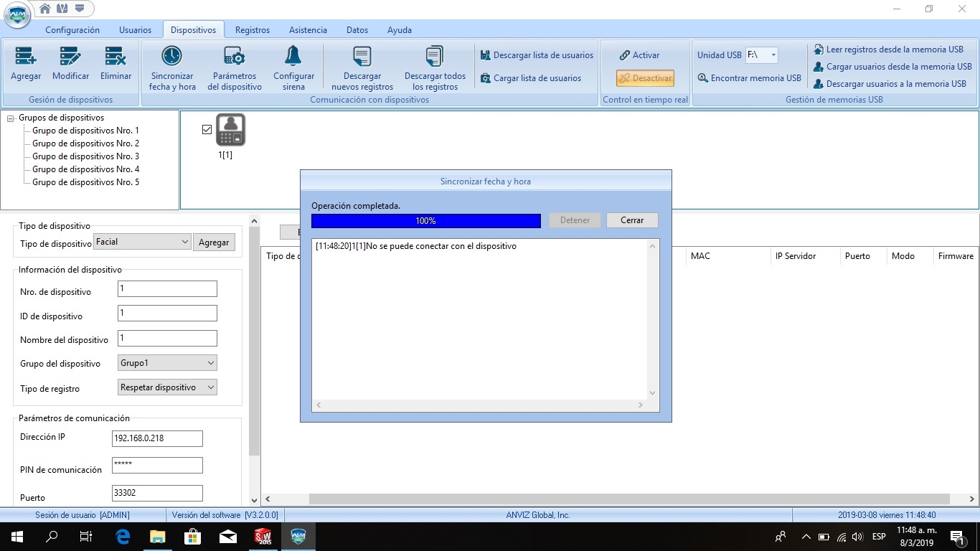Click the ID de dispositivo field
Viewport: 980px width, 551px height.
167,314
